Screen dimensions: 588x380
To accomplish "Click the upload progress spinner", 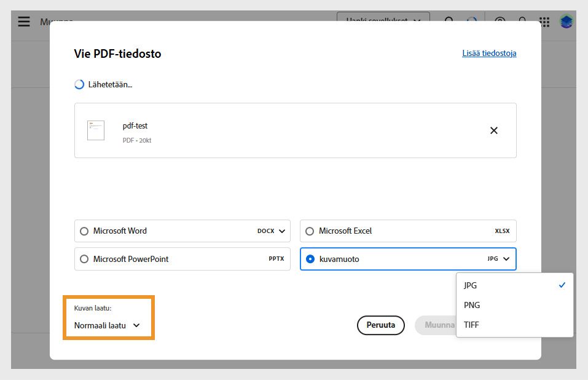I will tap(79, 85).
